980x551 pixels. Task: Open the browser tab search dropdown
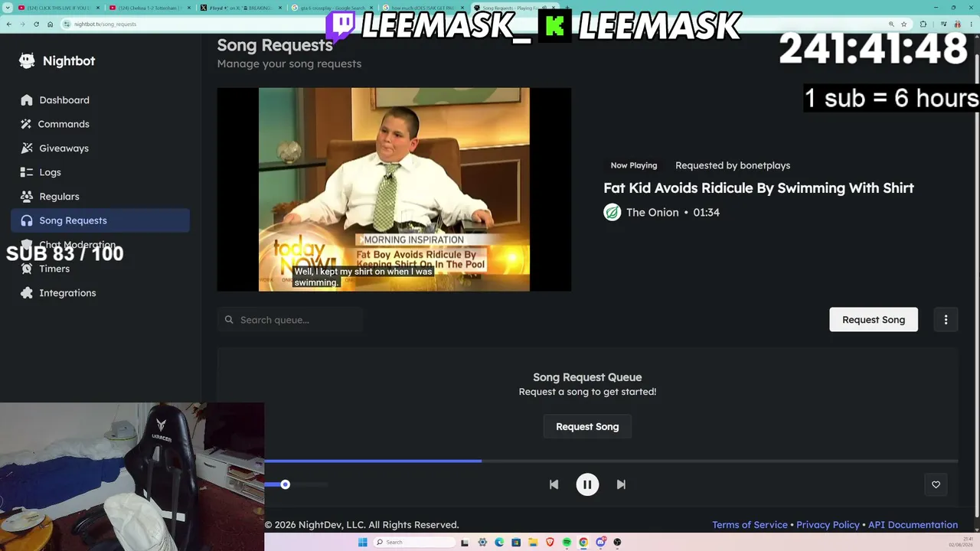(x=8, y=8)
